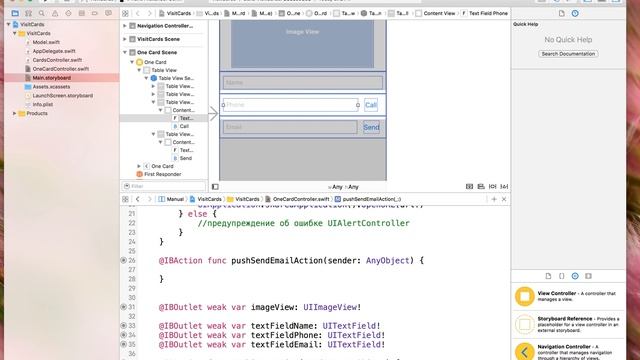Click outlet circle beside textFieldName declaration
Image resolution: width=640 pixels, height=360 pixels.
(x=123, y=326)
